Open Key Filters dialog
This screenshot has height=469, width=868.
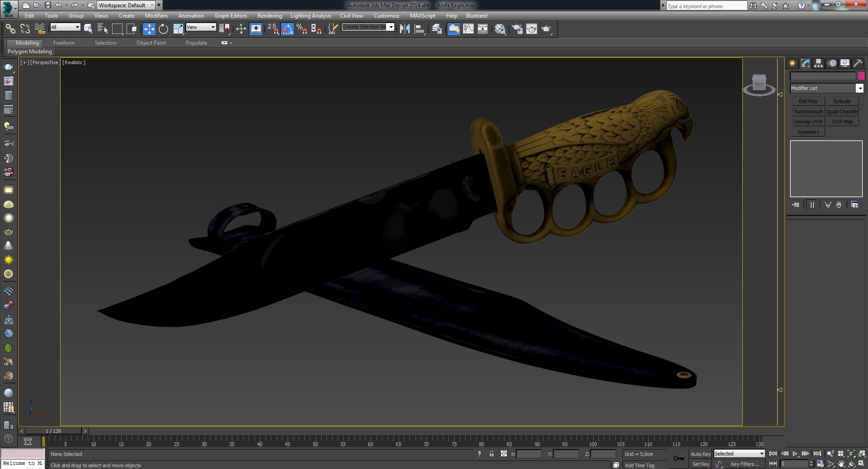pos(745,464)
